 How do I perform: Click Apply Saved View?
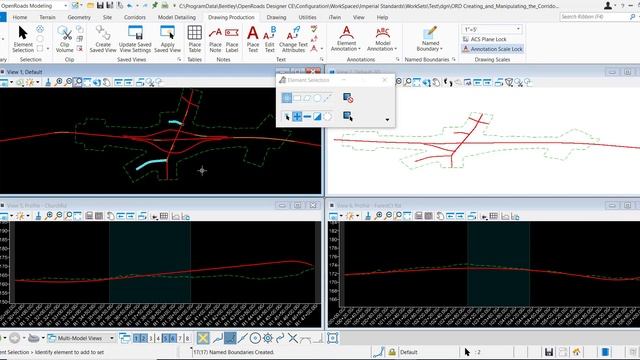(167, 39)
